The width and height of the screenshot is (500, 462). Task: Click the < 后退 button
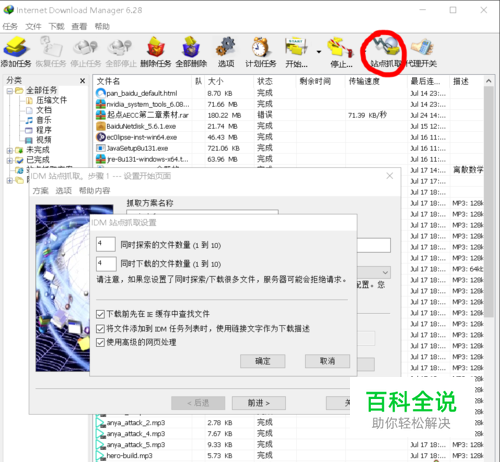coord(198,403)
